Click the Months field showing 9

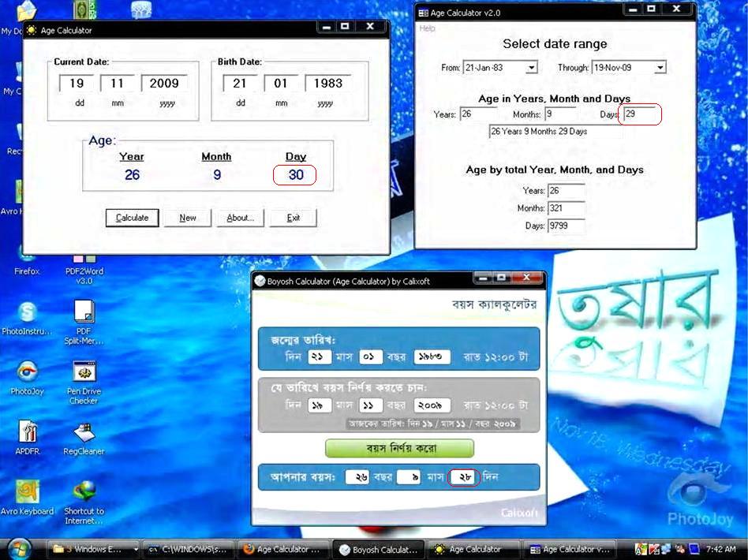(560, 114)
